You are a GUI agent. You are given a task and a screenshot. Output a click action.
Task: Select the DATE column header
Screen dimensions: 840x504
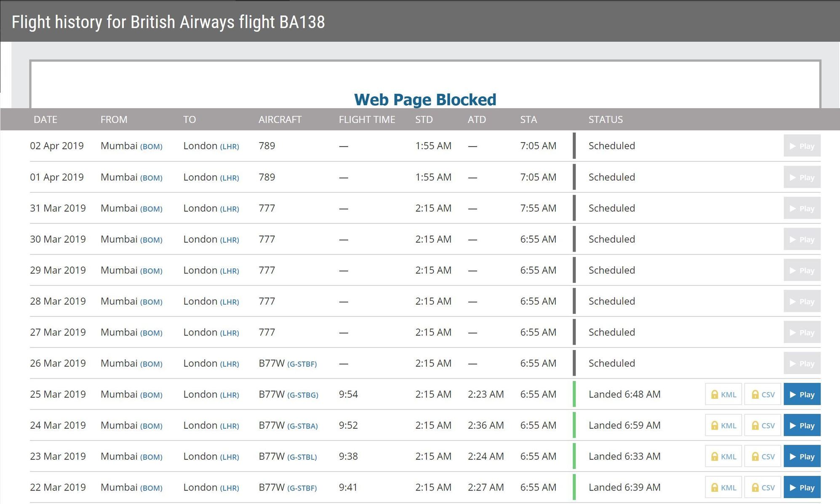[45, 119]
